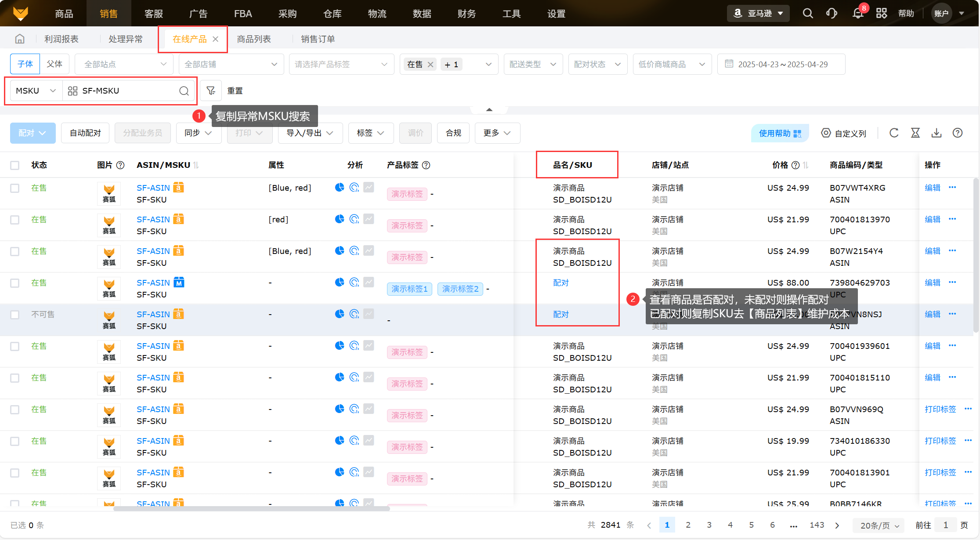This screenshot has height=540, width=980.
Task: Click the customer support headset icon
Action: point(832,13)
